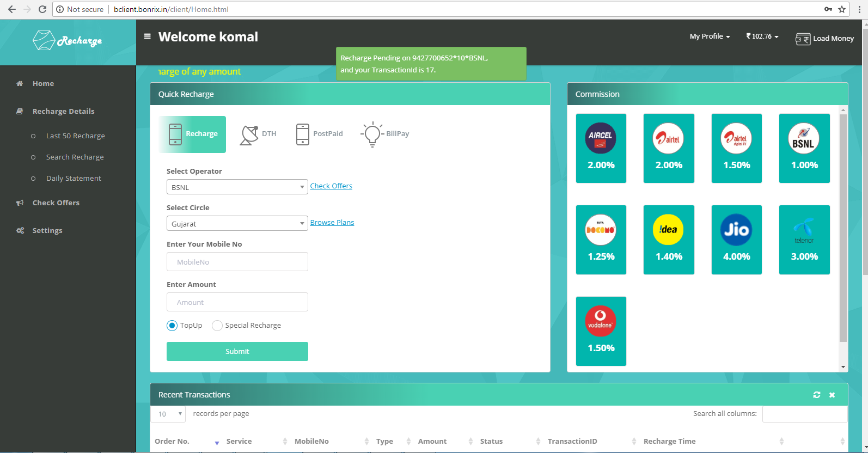Open Check Offers in the sidebar

click(x=56, y=203)
